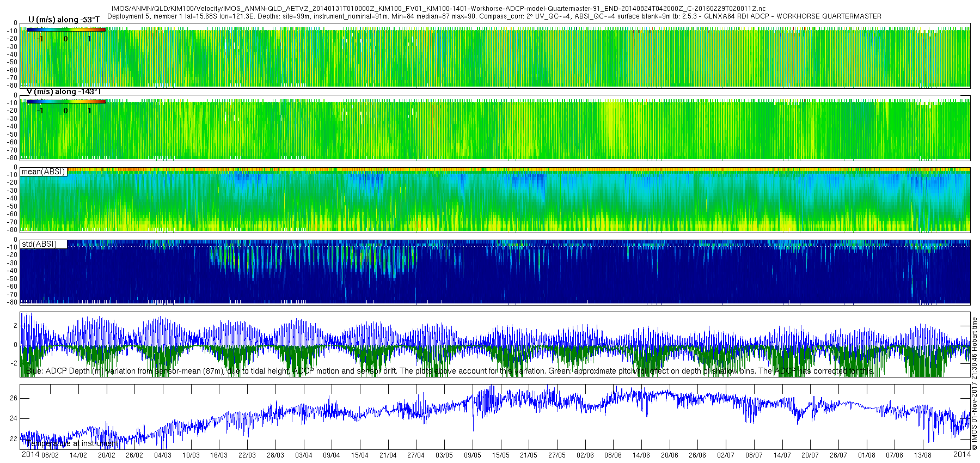Viewport: 980px width, 463px height.
Task: Click the 26/07 date tick label
Action: click(838, 455)
